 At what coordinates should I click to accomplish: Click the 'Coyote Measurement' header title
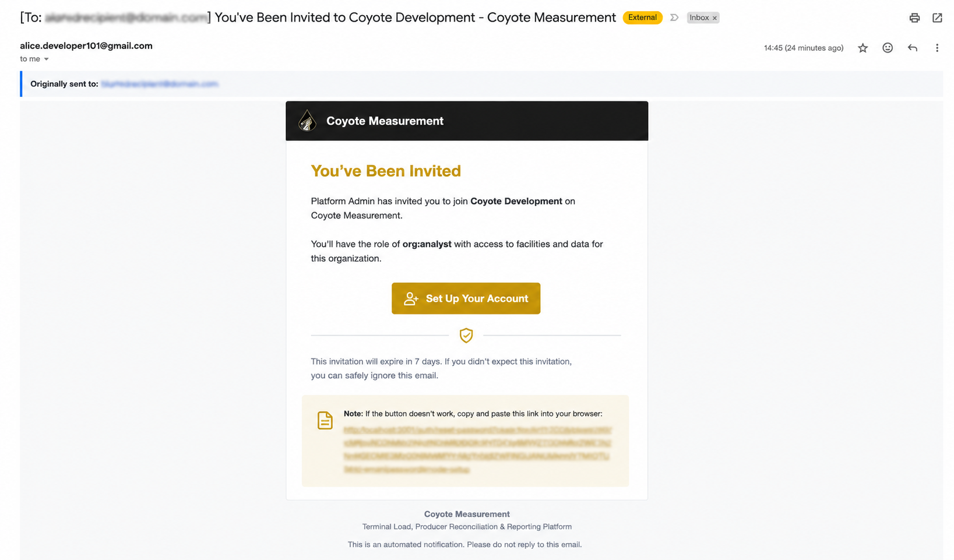pos(385,121)
